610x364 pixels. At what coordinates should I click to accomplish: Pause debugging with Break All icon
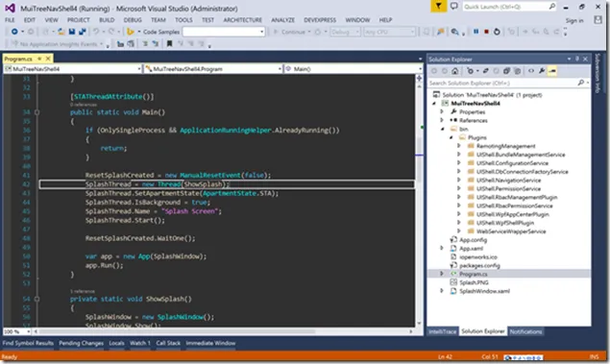476,32
